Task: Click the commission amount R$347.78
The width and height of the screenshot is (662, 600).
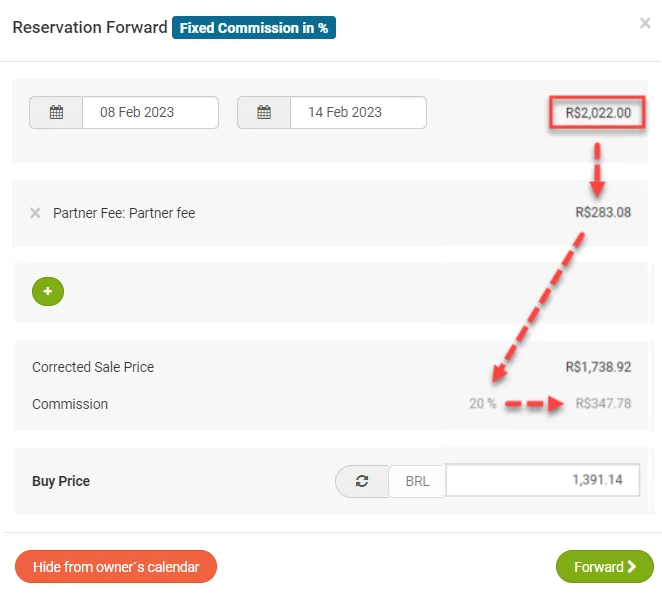Action: tap(603, 404)
